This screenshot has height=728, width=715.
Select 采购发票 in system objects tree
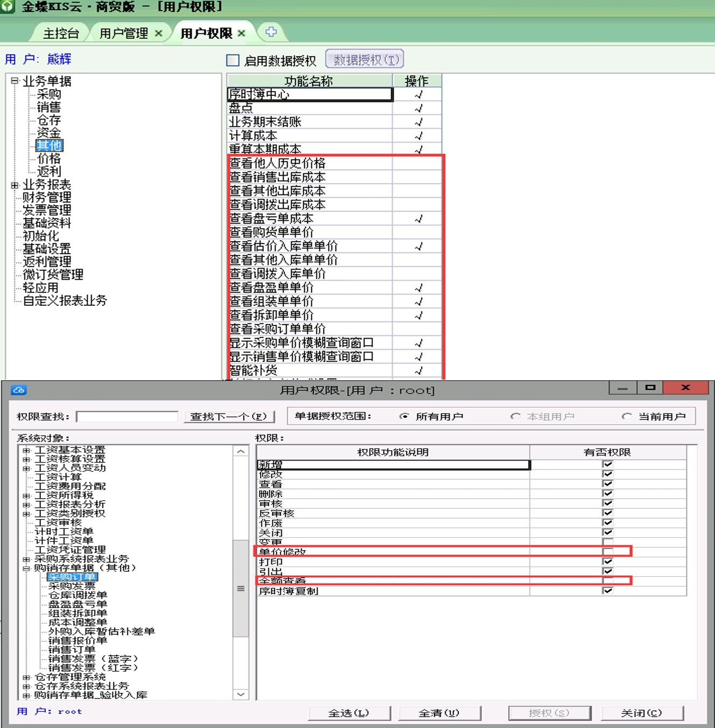pos(72,586)
